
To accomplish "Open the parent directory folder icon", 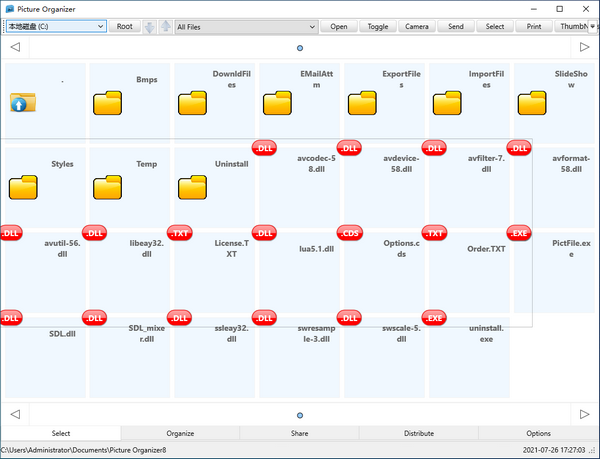I will pos(22,102).
